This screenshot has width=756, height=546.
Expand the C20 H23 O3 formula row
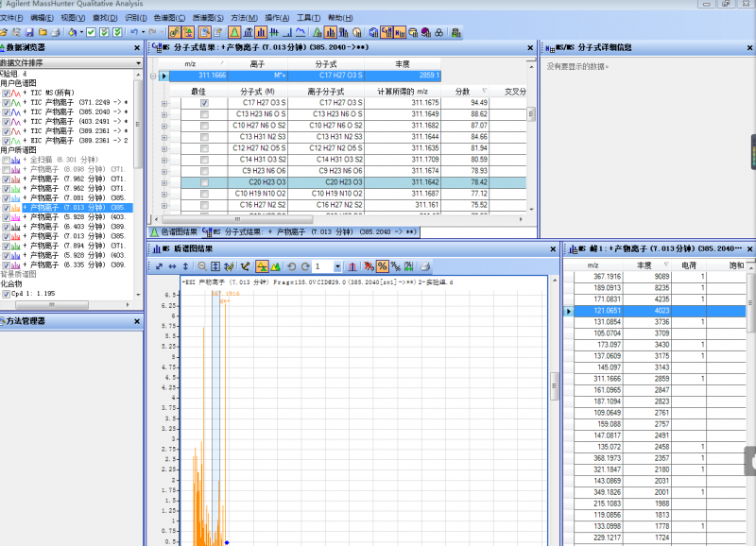click(x=164, y=182)
